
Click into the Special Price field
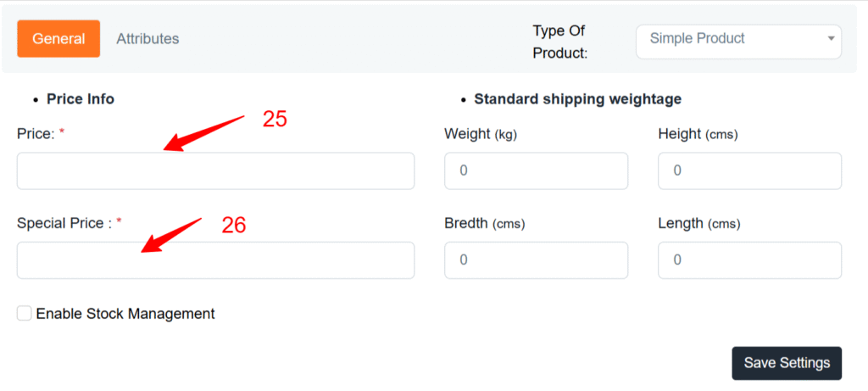215,260
